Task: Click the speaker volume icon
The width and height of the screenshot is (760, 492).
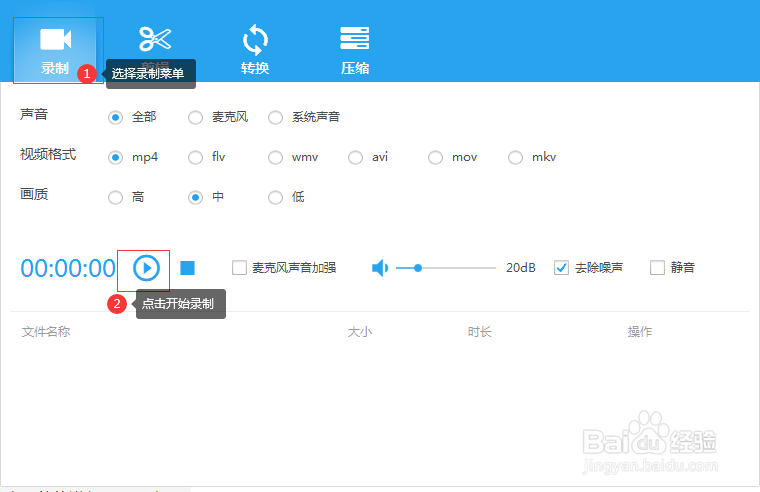Action: click(380, 268)
